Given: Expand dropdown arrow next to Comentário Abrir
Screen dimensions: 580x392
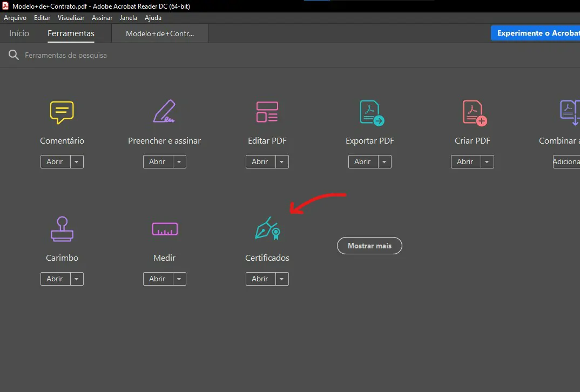Looking at the screenshot, I should point(77,161).
